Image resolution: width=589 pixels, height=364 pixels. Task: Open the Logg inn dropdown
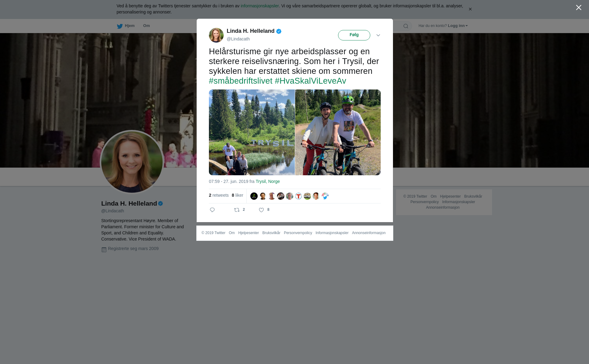pyautogui.click(x=457, y=26)
